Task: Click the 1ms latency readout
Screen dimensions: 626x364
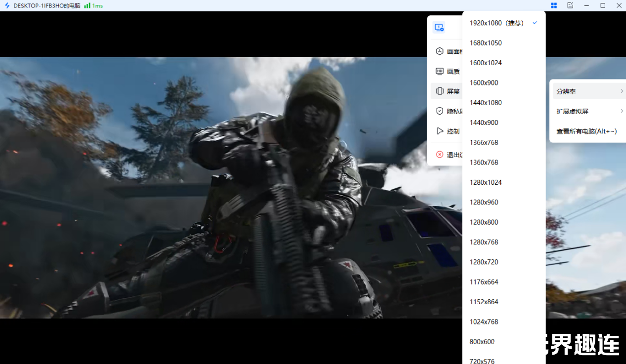Action: tap(97, 5)
